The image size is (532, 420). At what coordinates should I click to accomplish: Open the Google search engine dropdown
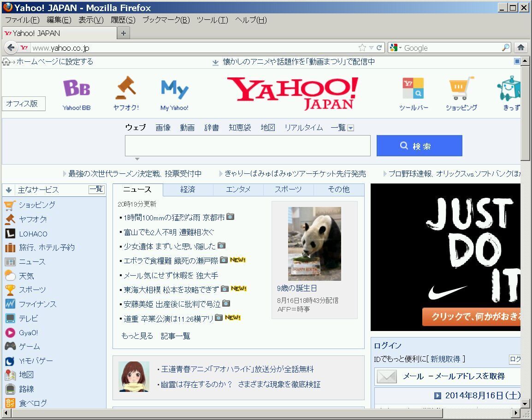coord(396,47)
